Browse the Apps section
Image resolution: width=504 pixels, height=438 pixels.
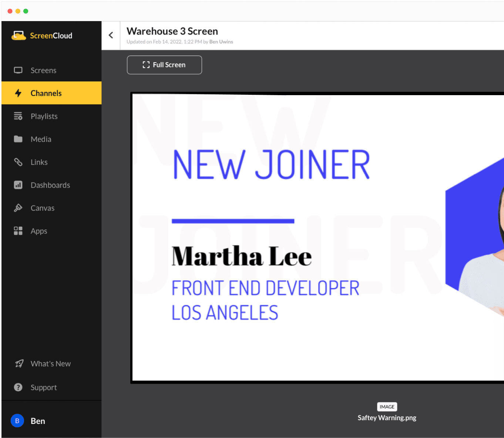51,231
